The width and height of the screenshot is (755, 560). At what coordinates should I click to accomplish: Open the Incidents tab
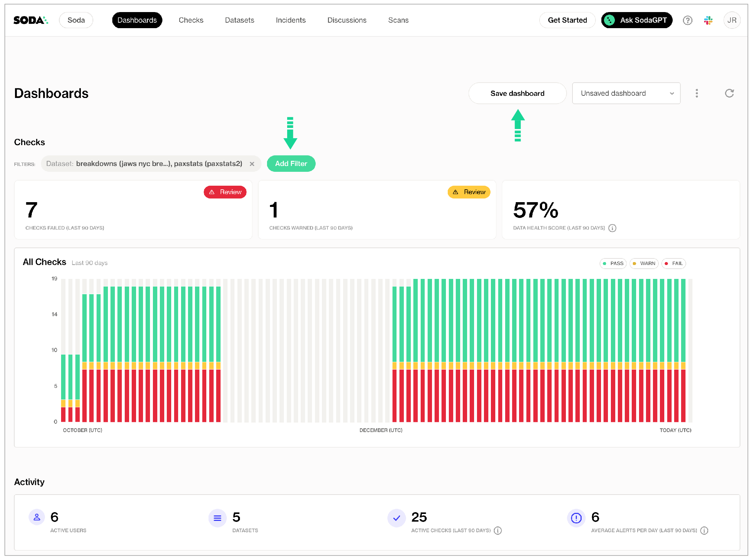290,20
